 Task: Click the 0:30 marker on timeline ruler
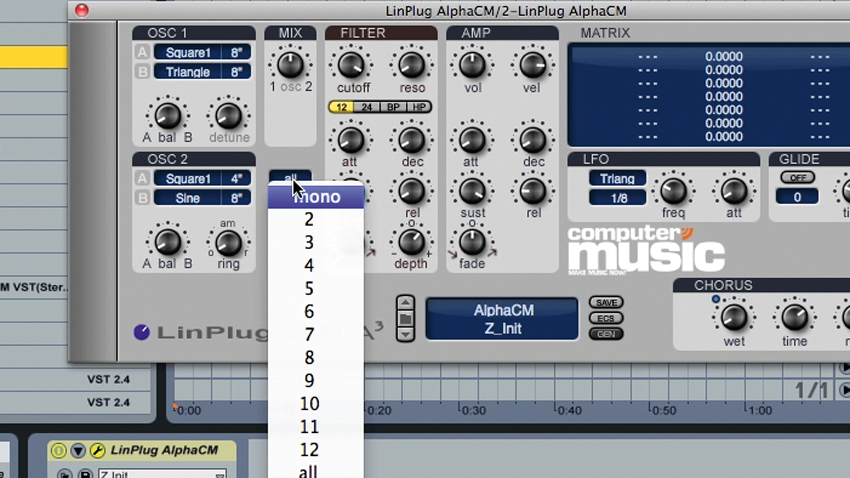click(473, 411)
